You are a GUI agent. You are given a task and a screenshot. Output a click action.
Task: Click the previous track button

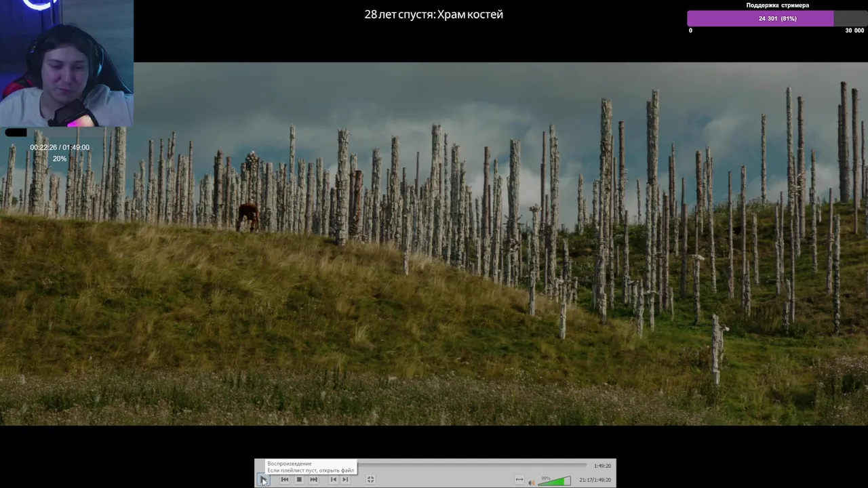285,480
